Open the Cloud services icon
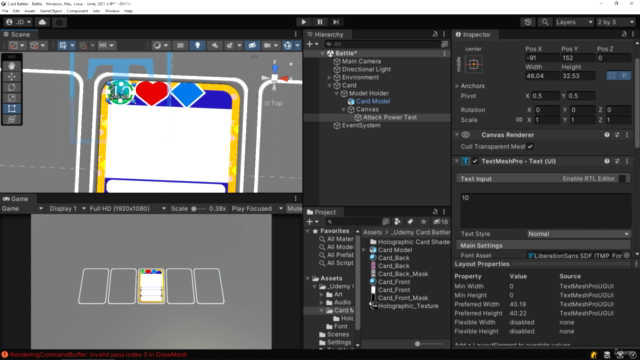The width and height of the screenshot is (640, 360). [42, 22]
